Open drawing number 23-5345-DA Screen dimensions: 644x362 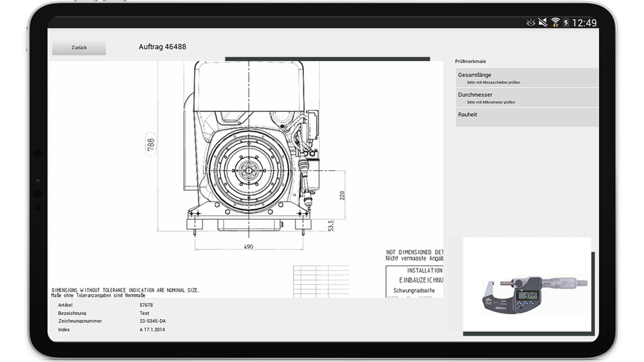[x=153, y=321]
